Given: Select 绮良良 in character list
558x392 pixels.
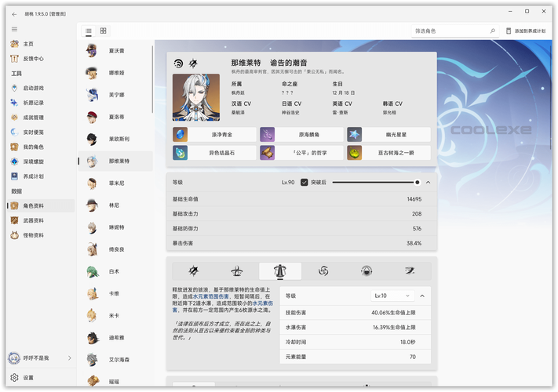Looking at the screenshot, I should [115, 249].
